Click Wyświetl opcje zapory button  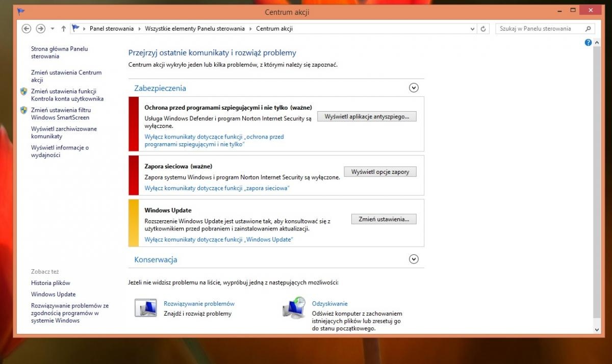point(380,172)
